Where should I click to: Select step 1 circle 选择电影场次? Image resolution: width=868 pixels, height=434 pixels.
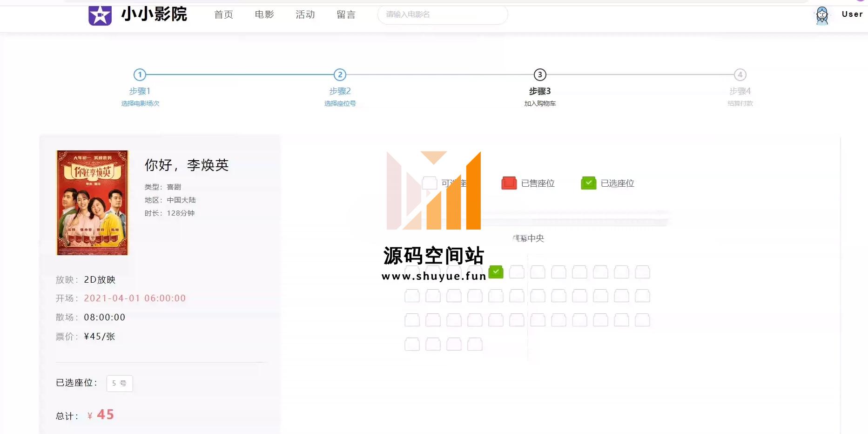click(x=140, y=75)
